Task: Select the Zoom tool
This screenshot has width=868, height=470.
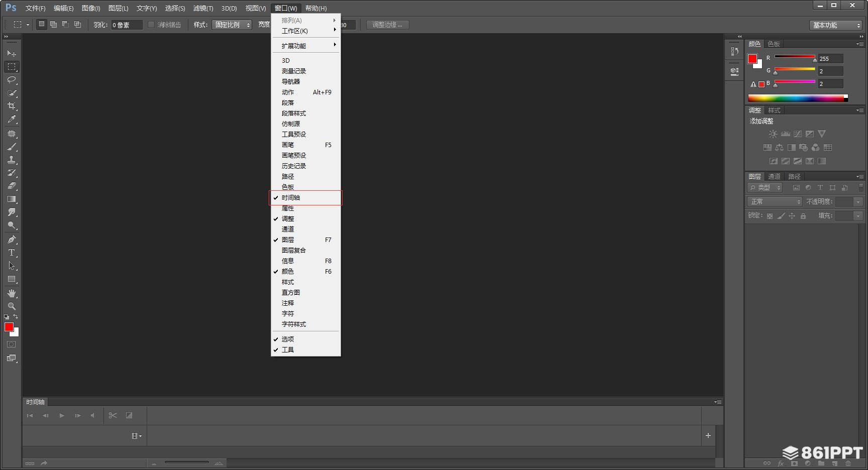Action: click(x=12, y=306)
